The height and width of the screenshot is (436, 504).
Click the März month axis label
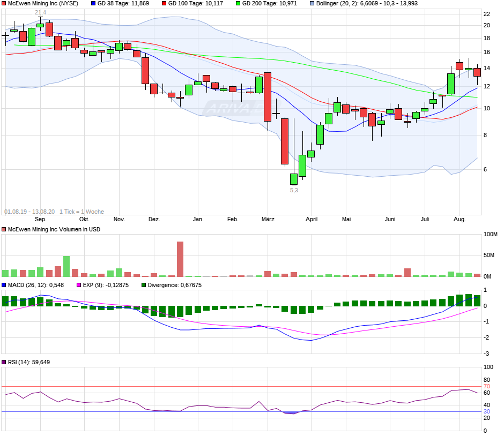pos(268,219)
